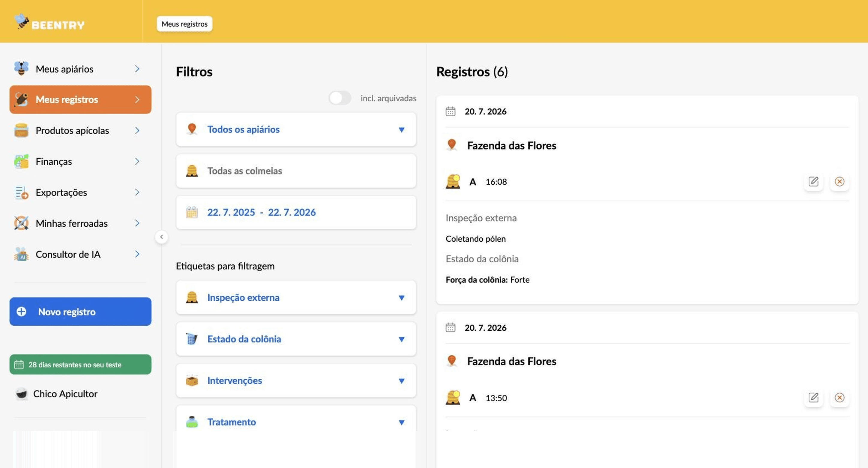Click the calendar icon in date range filter
The width and height of the screenshot is (868, 468).
pos(192,212)
